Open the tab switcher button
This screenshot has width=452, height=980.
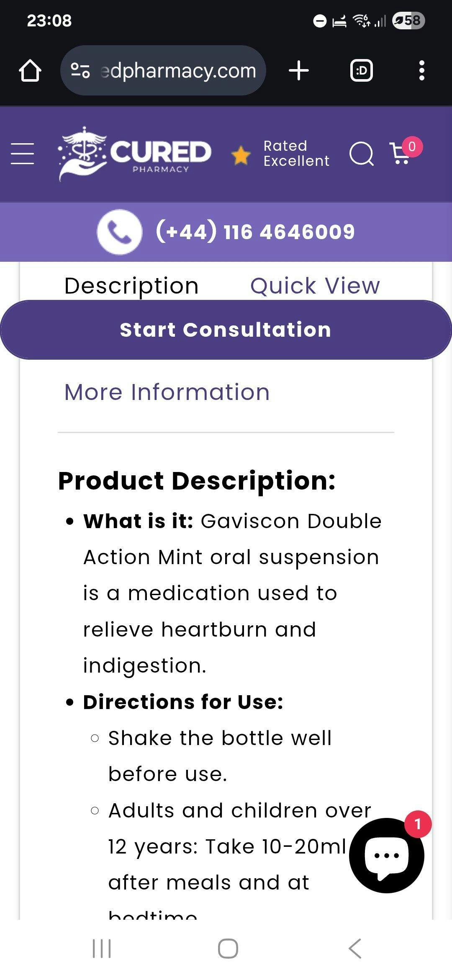[x=362, y=70]
